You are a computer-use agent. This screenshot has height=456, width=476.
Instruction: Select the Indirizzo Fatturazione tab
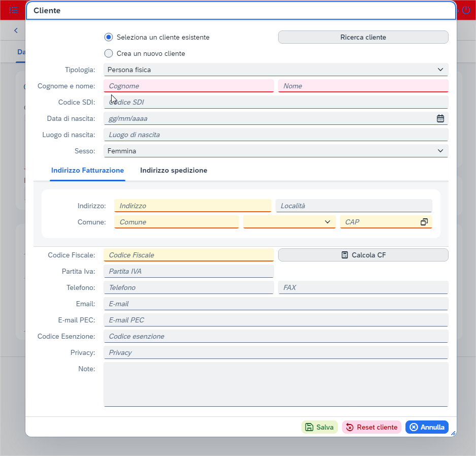coord(87,170)
